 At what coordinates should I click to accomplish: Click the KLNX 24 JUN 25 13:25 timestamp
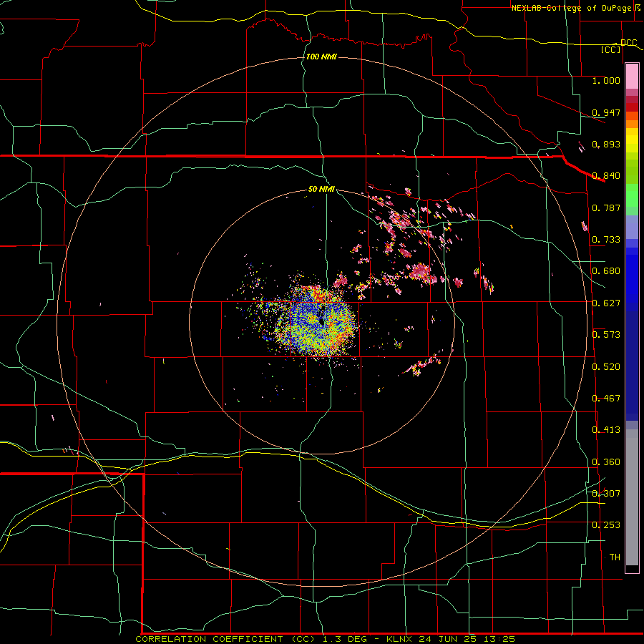pyautogui.click(x=451, y=639)
